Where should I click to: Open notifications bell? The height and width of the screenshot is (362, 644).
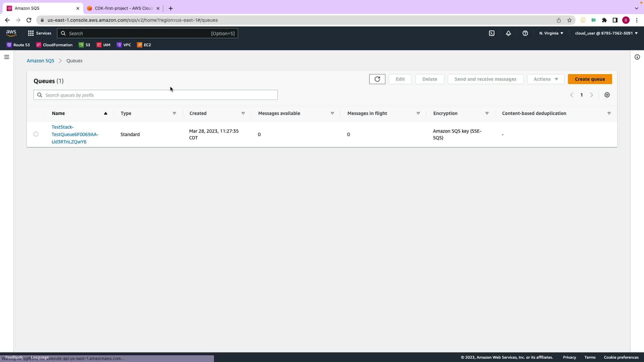click(508, 33)
